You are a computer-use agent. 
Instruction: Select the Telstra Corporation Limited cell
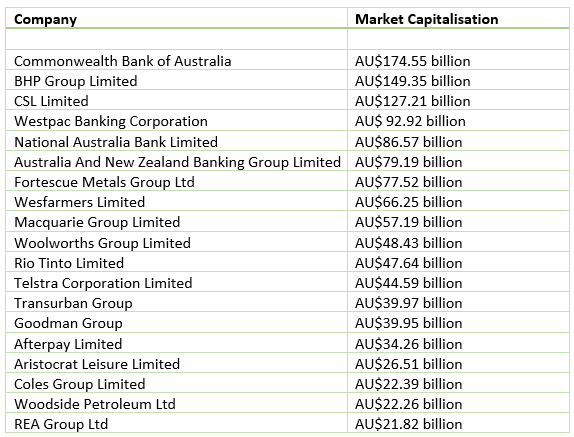coord(176,283)
